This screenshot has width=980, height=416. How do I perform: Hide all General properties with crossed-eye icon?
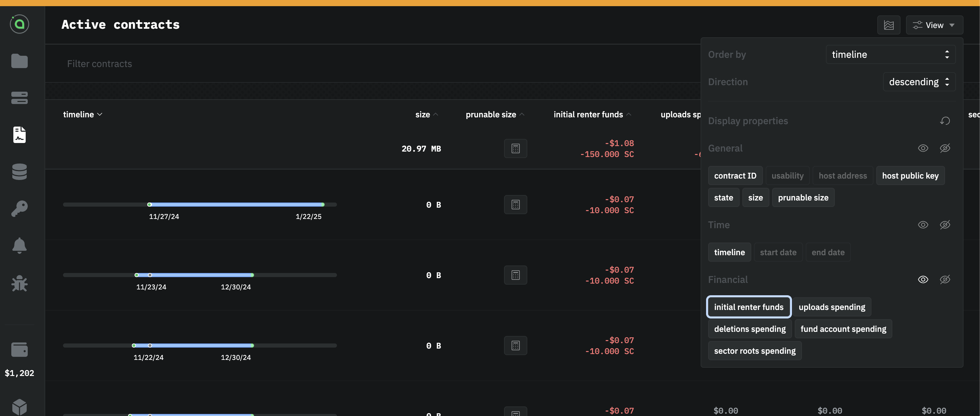point(945,148)
